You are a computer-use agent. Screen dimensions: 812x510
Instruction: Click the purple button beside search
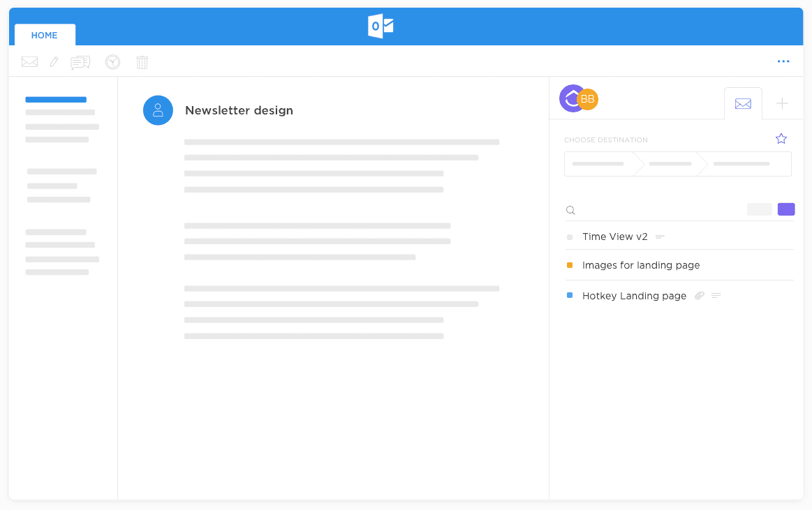786,209
